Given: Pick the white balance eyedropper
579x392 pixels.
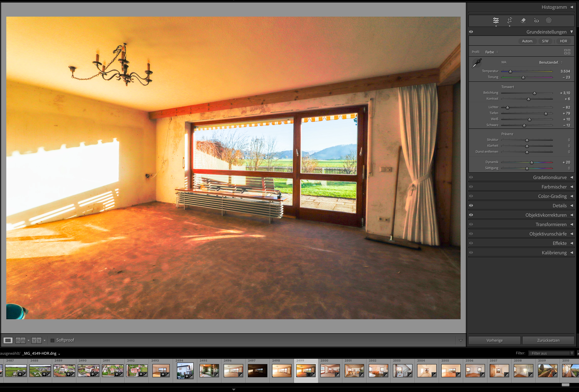Looking at the screenshot, I should coord(477,63).
